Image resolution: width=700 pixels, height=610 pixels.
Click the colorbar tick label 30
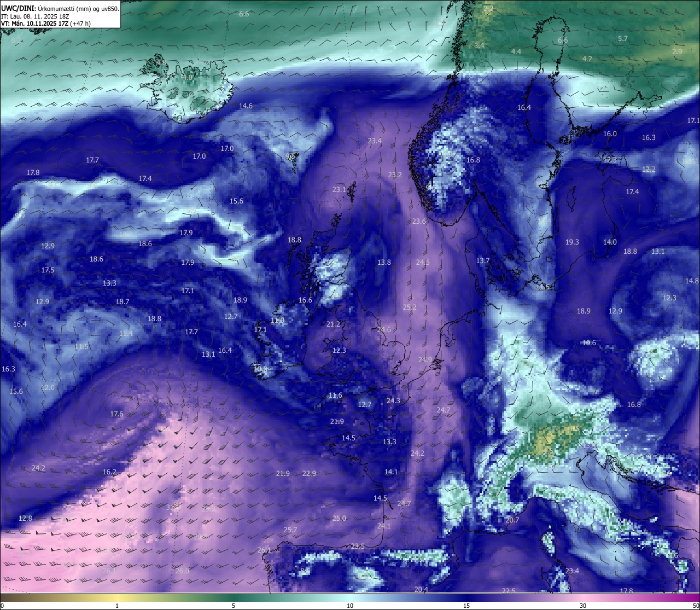[583, 606]
